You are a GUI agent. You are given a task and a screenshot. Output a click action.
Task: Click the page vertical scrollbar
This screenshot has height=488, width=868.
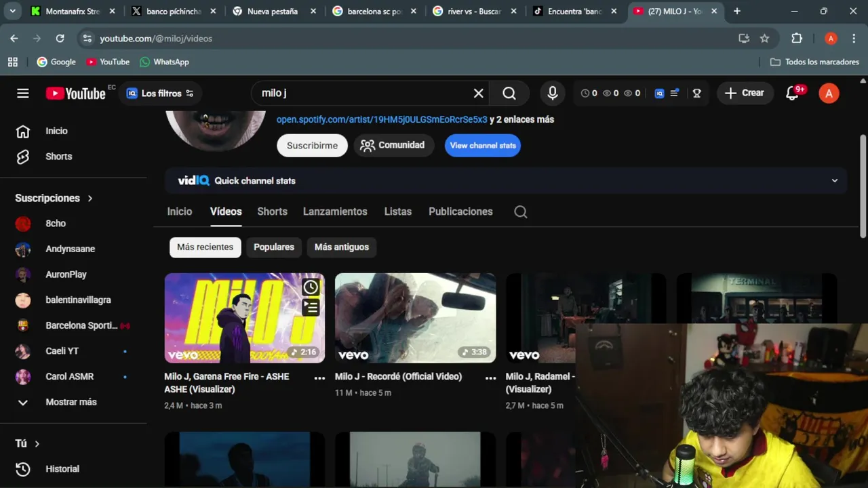tap(863, 186)
